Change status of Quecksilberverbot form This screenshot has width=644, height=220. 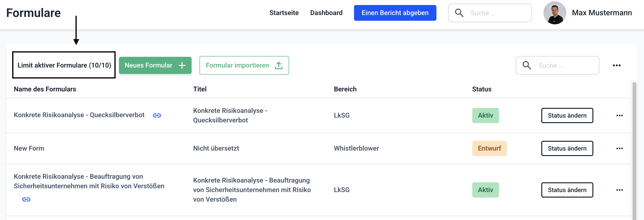coord(567,115)
